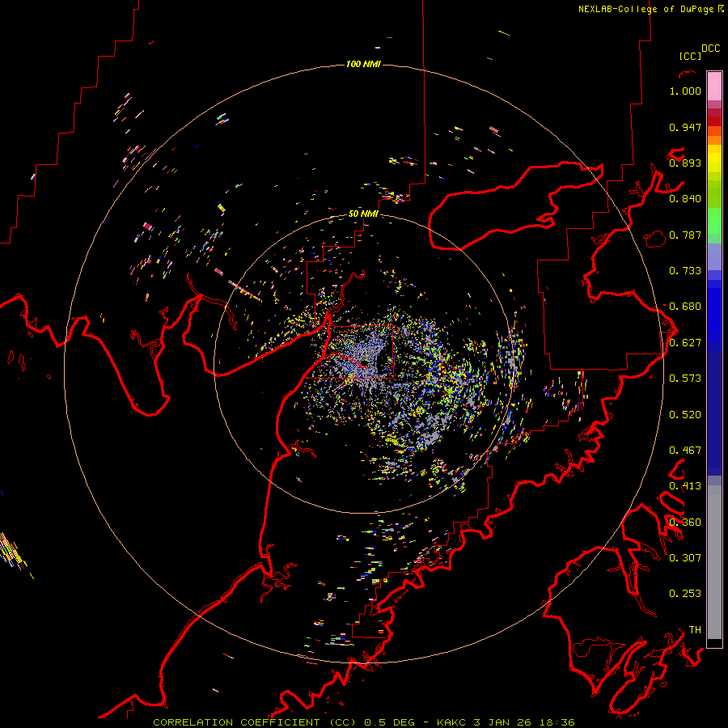
Task: Click the 0.360 legend value
Action: pos(685,523)
